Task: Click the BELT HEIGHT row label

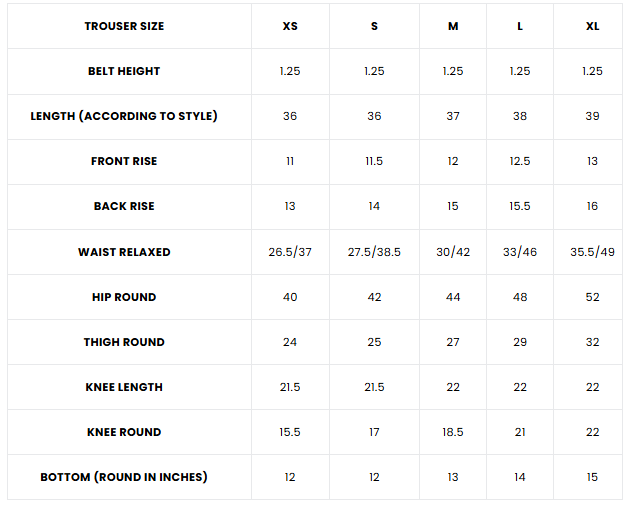Action: 124,72
